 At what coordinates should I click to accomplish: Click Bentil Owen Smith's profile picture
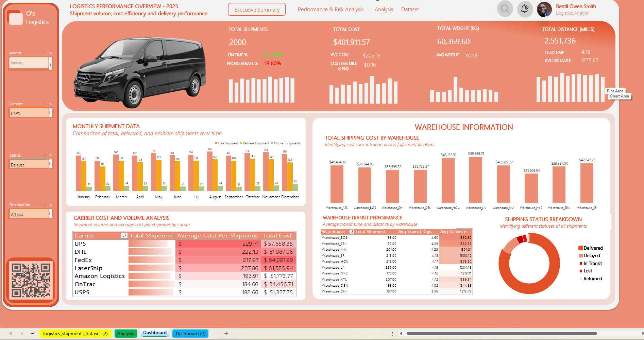[544, 10]
